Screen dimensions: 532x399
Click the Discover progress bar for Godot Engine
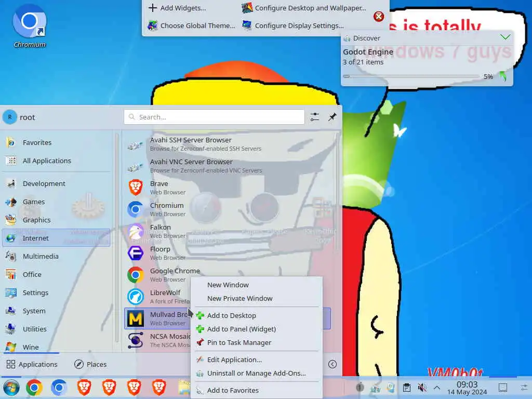411,77
